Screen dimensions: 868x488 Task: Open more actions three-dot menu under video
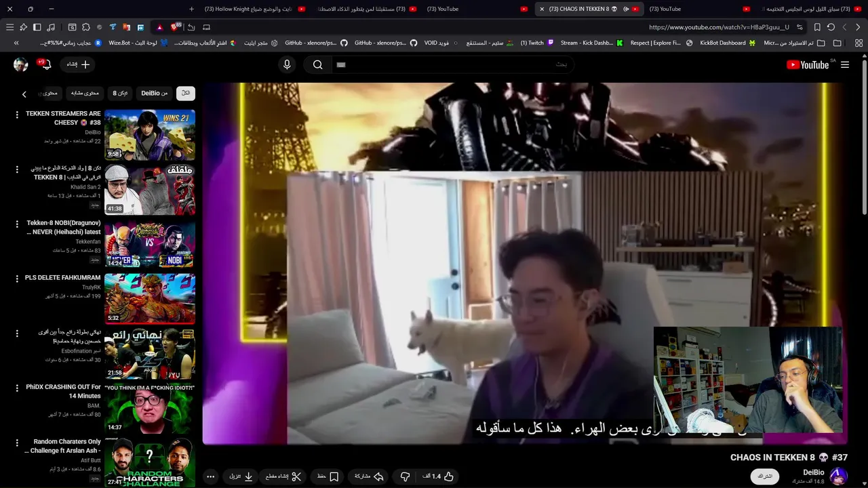[210, 476]
